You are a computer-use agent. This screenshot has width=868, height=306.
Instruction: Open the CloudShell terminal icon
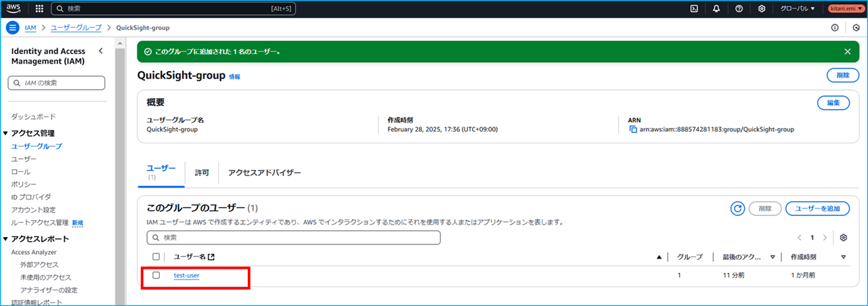coord(694,9)
